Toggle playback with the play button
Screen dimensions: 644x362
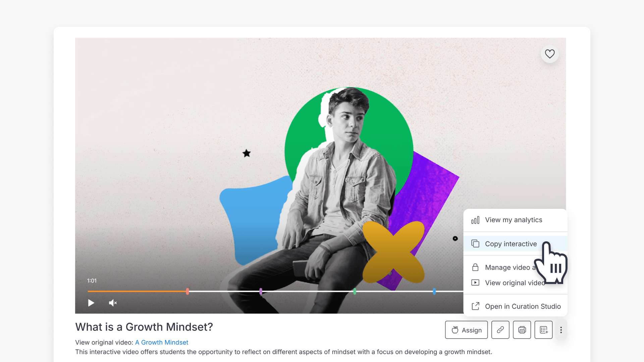[91, 303]
